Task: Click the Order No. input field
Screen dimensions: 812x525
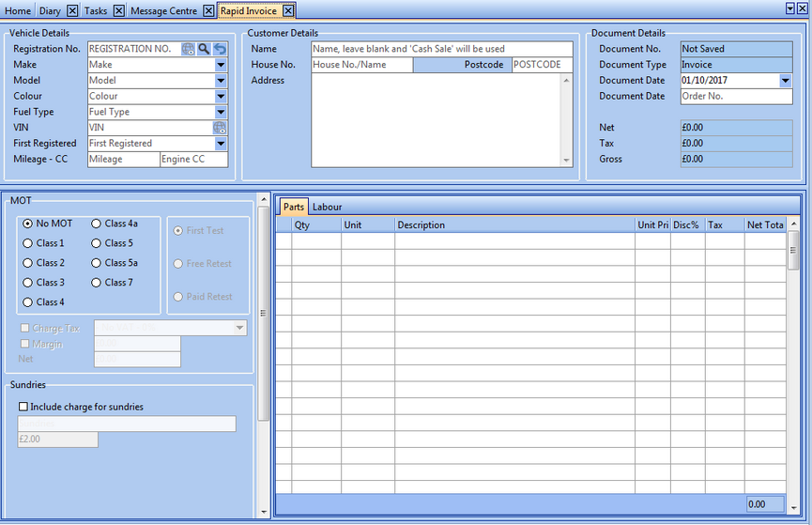Action: [736, 97]
